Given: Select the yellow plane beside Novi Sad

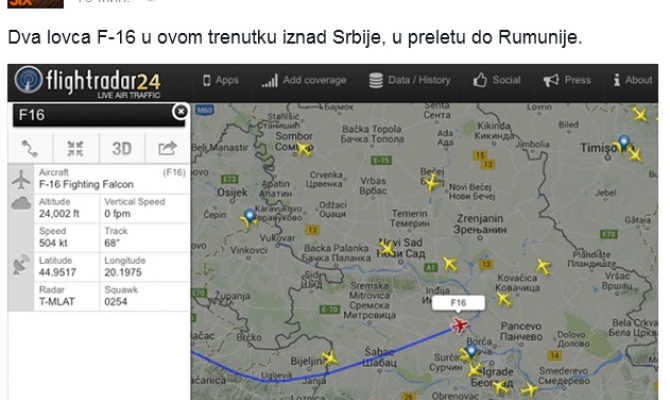Looking at the screenshot, I should coord(386,248).
